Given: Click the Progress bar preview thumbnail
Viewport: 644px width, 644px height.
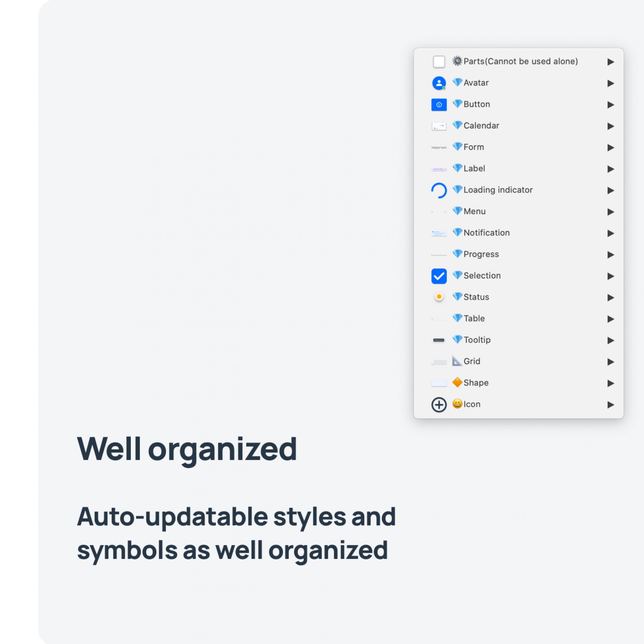Looking at the screenshot, I should coord(439,255).
